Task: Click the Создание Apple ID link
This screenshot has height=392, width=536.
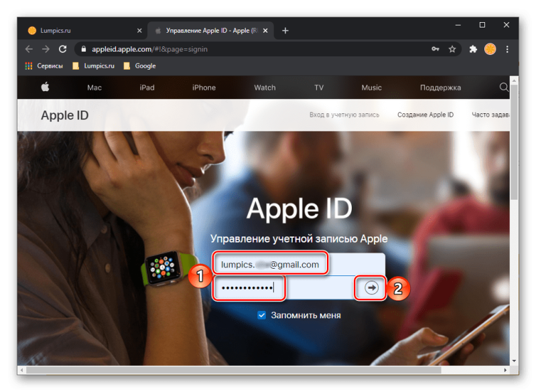Action: point(425,115)
